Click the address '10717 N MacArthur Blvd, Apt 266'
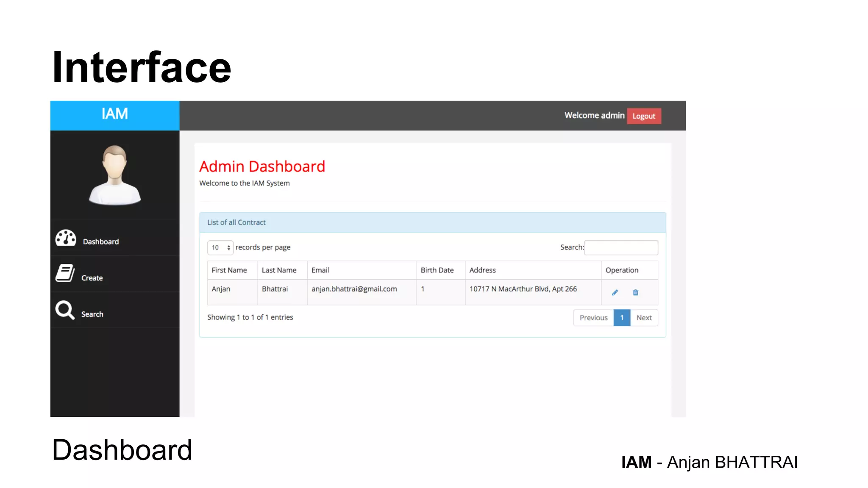This screenshot has width=868, height=488. [x=523, y=289]
